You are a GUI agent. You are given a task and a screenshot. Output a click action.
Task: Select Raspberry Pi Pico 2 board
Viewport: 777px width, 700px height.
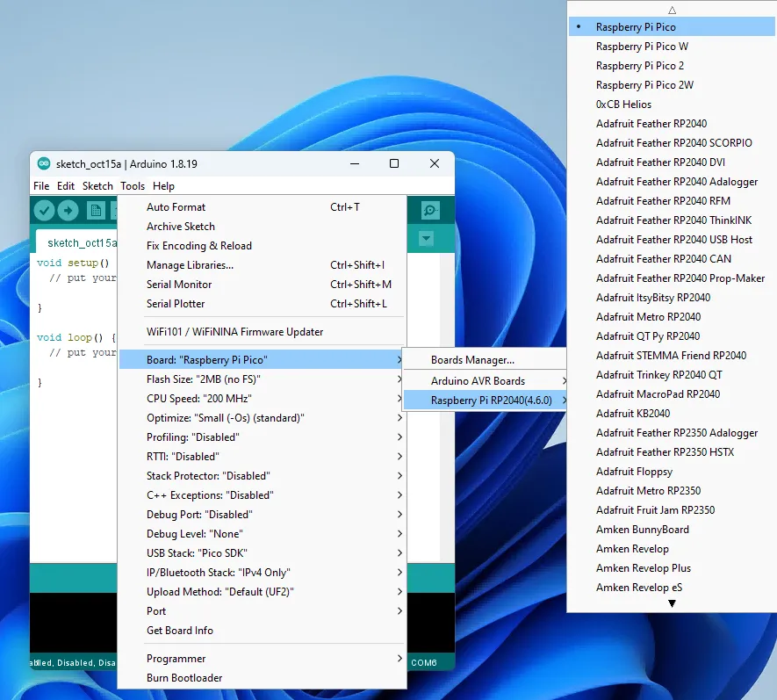639,66
